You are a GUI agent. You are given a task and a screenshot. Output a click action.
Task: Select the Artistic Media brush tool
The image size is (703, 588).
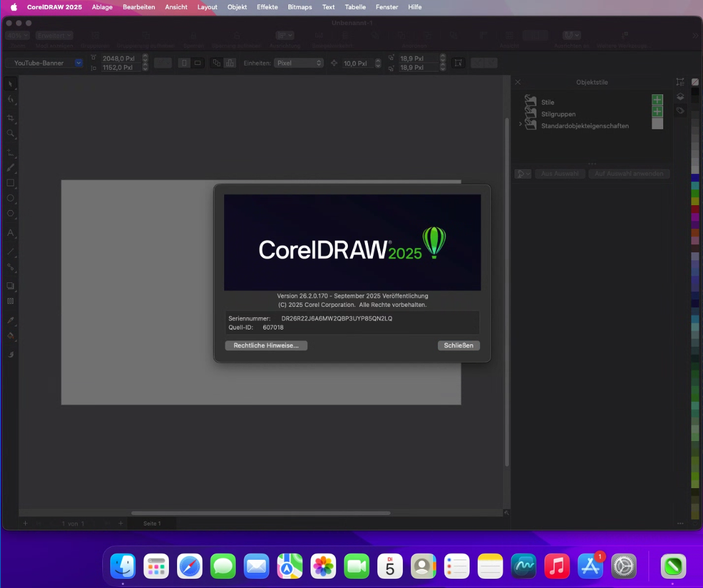click(x=10, y=168)
